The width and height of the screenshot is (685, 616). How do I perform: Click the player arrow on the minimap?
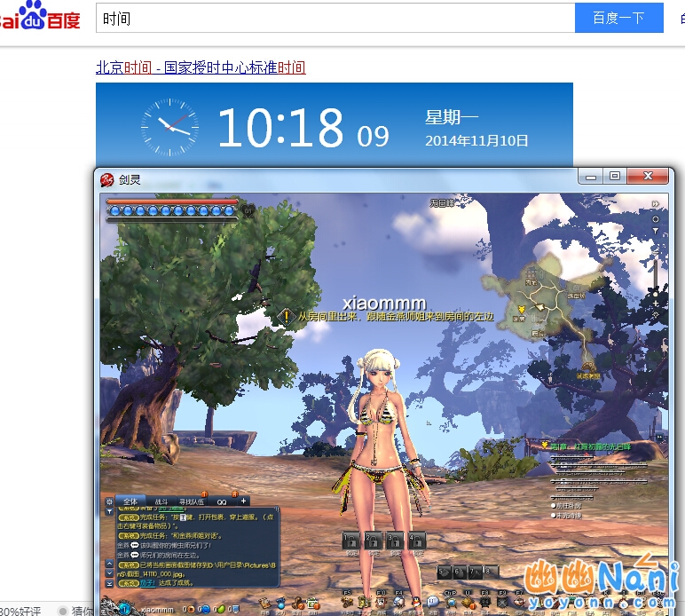coord(540,307)
